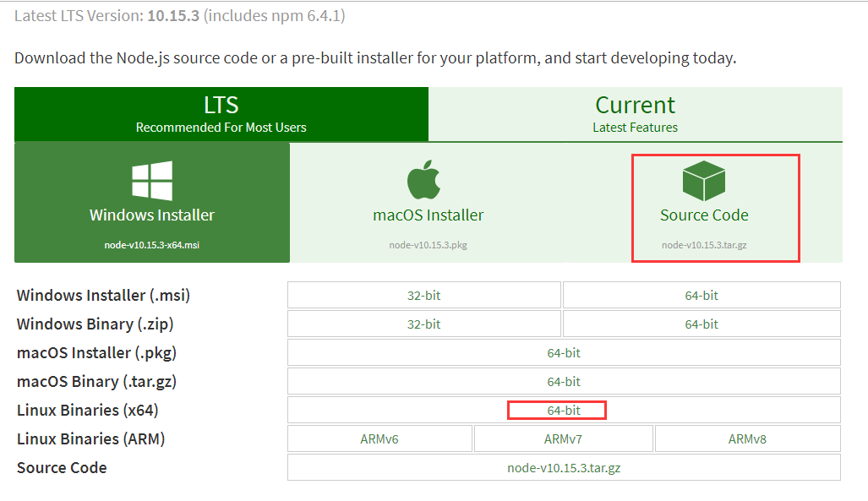
Task: Switch to the LTS tab
Action: point(221,114)
